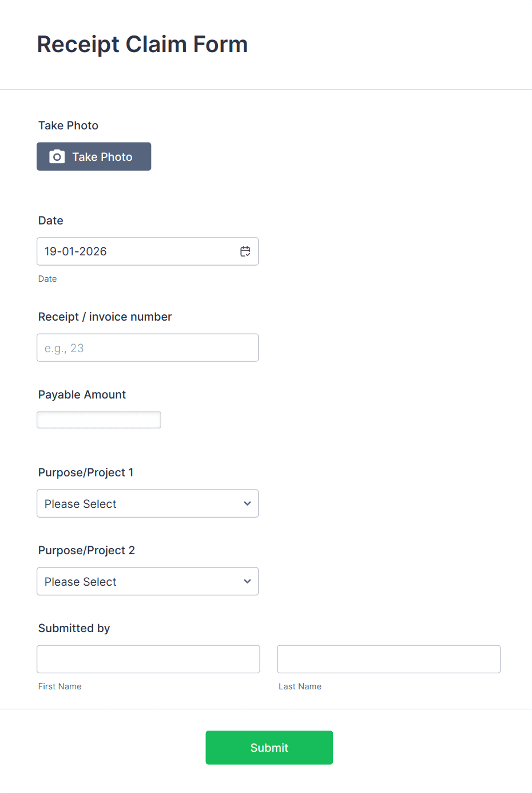Click the camera icon on Take Photo button
This screenshot has width=532, height=793.
[x=57, y=156]
